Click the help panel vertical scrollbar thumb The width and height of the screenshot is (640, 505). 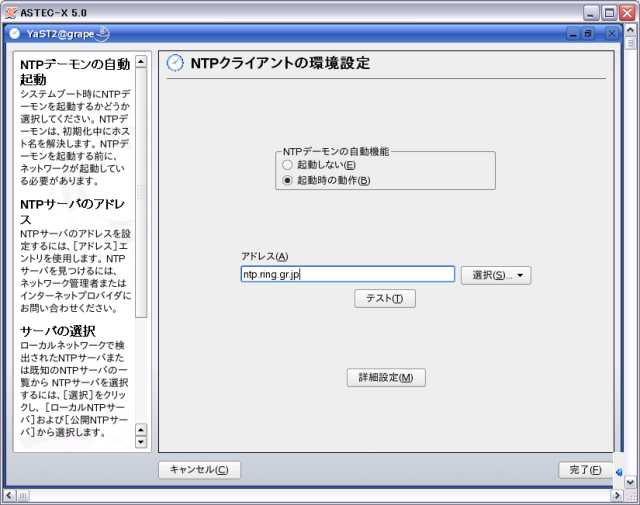(x=141, y=192)
